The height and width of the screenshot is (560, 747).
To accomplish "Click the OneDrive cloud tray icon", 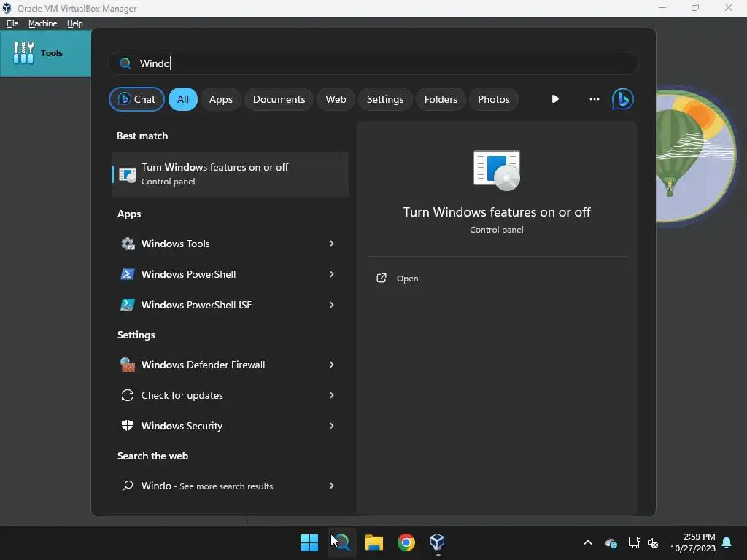I will [x=611, y=542].
